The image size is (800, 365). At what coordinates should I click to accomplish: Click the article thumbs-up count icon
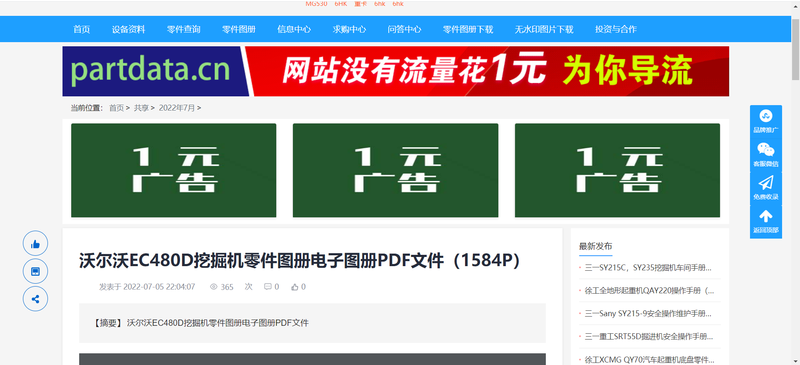[x=294, y=287]
